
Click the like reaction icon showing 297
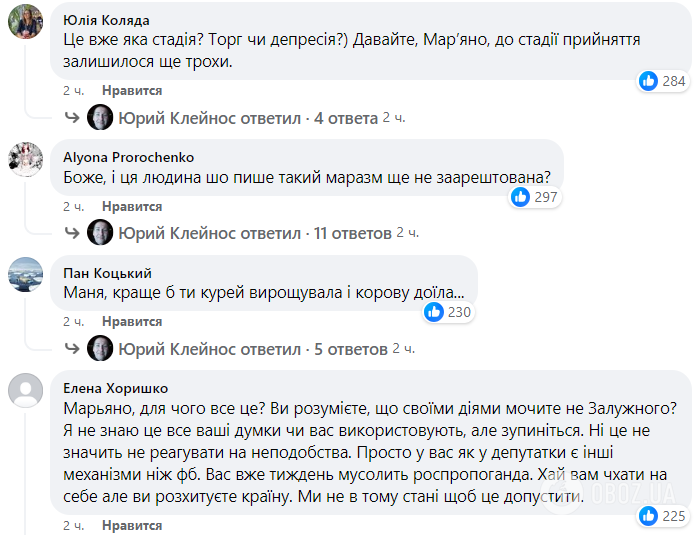[x=520, y=197]
